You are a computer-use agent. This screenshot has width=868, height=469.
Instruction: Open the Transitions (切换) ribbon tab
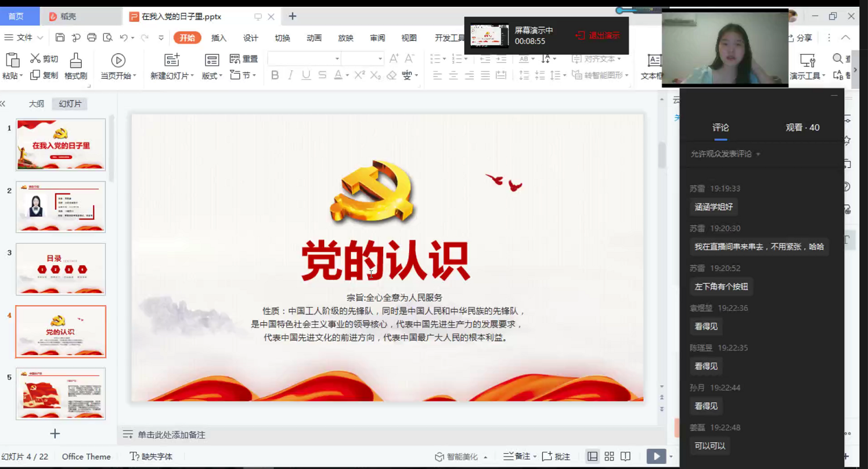(282, 38)
